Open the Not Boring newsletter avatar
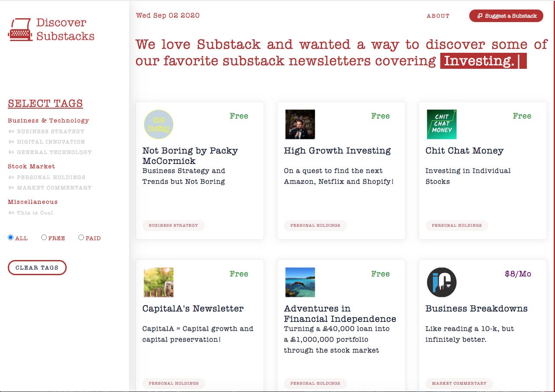 tap(158, 125)
